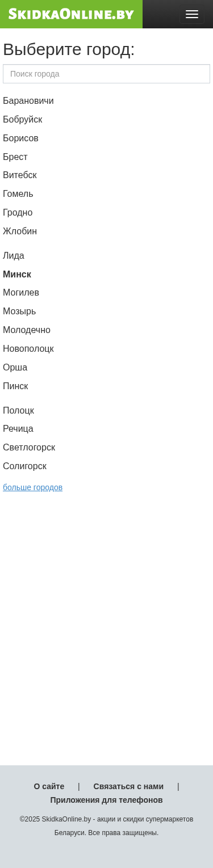Click the SkidkaOnline.by logo
The height and width of the screenshot is (868, 213).
(x=71, y=14)
